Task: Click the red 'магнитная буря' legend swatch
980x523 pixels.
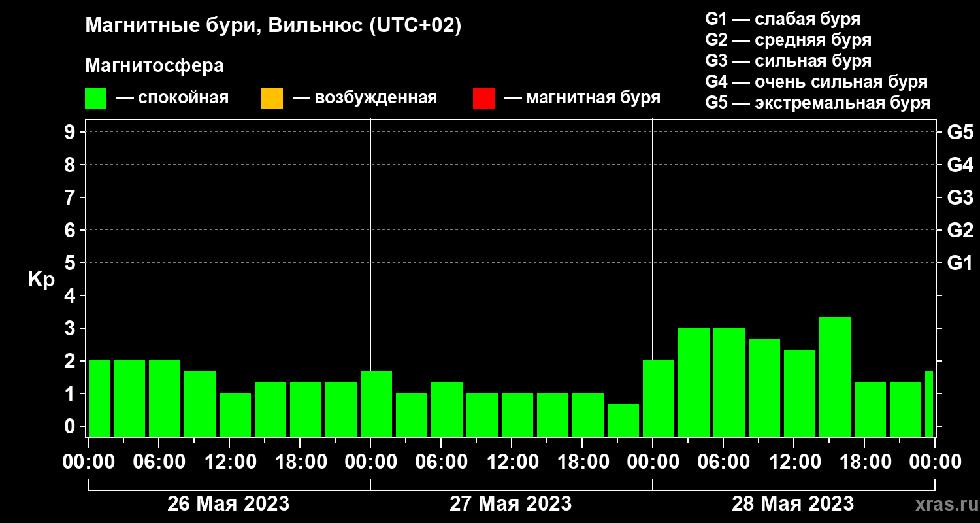Action: (x=483, y=99)
